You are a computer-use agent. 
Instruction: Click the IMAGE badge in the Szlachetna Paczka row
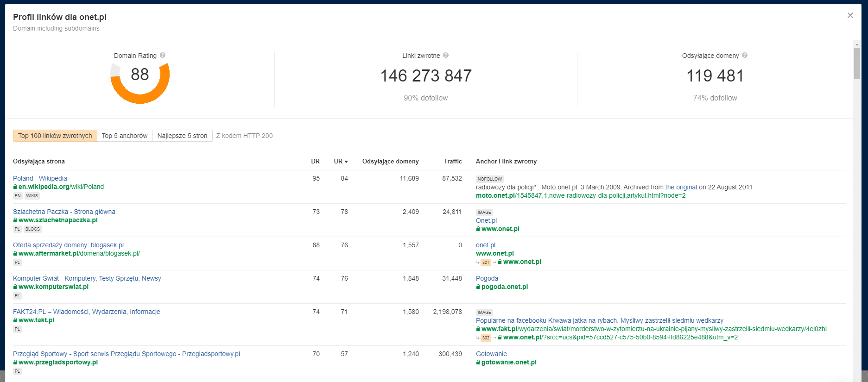(484, 212)
